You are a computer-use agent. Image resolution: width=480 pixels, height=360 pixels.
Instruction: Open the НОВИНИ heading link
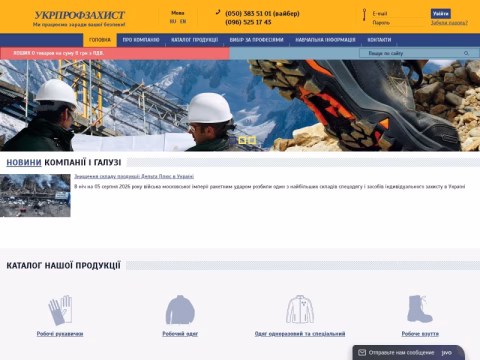coord(24,162)
